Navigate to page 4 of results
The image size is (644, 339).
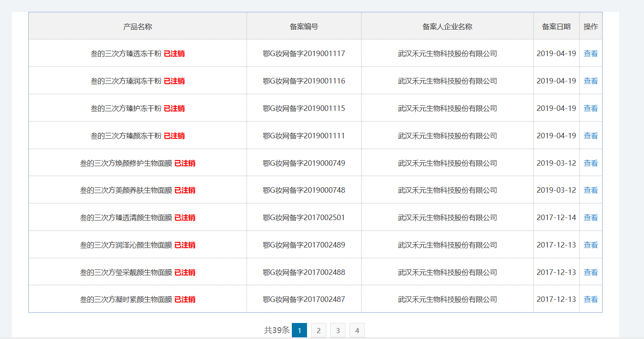coord(357,330)
